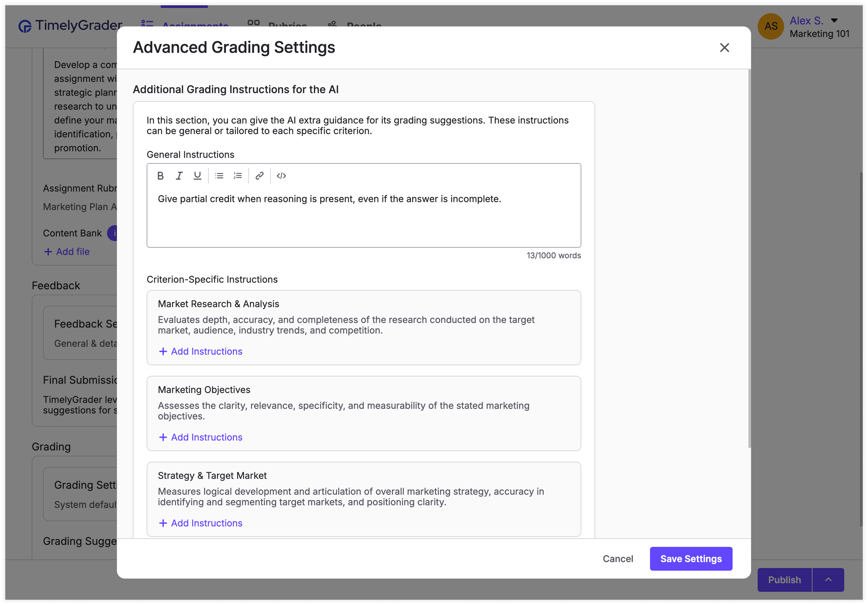Click the Publish button
Viewport: 868px width, 605px height.
784,579
